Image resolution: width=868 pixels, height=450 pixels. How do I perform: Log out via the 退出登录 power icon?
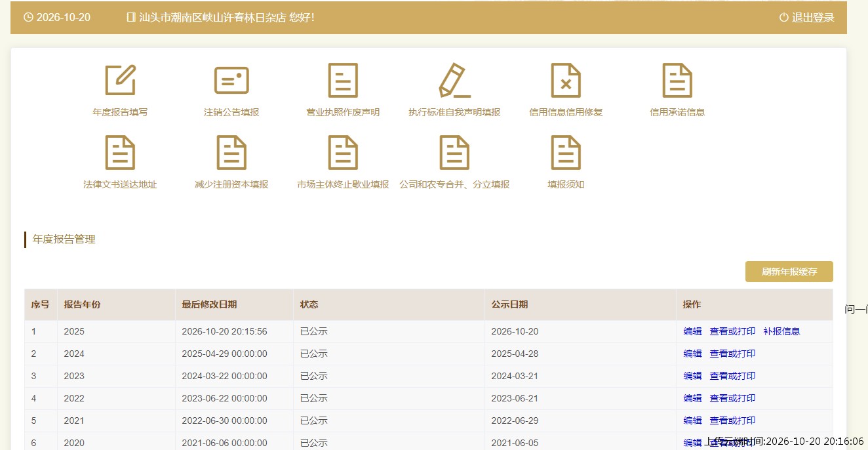click(783, 18)
